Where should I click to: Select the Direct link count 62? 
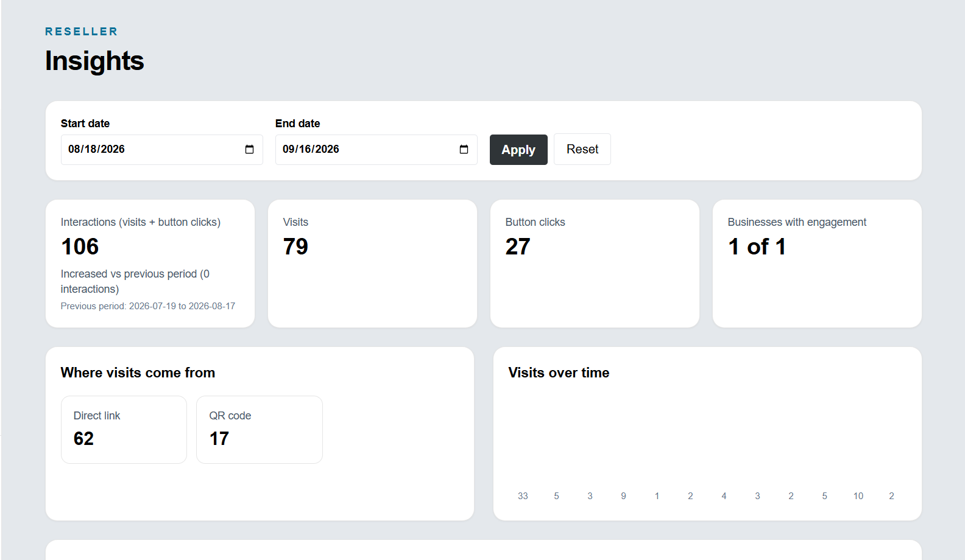point(83,439)
